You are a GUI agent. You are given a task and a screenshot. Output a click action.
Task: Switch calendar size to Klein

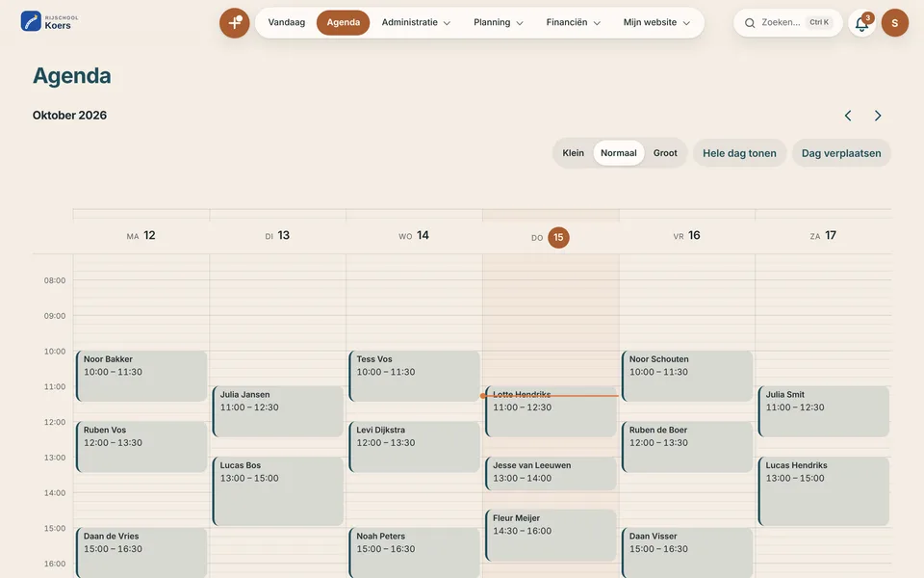pyautogui.click(x=573, y=153)
